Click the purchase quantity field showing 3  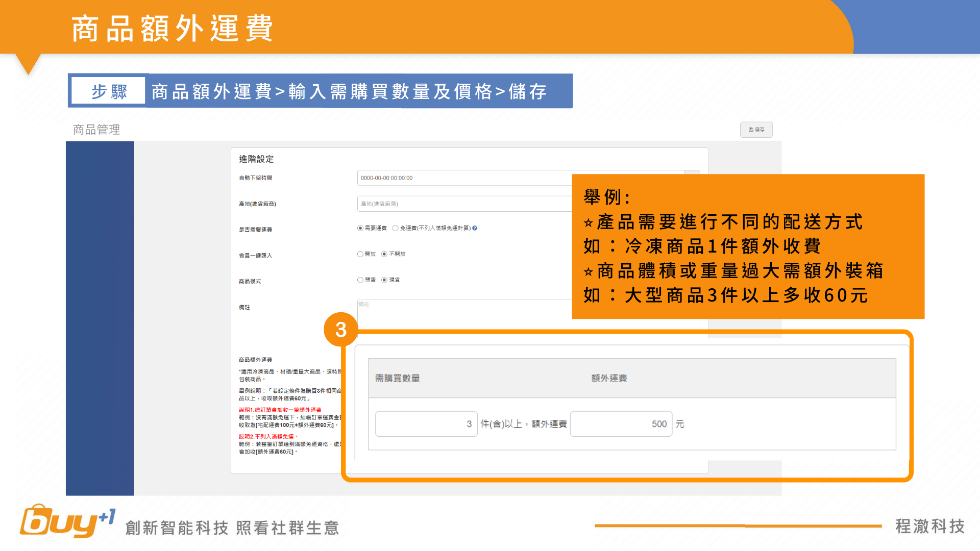(x=426, y=424)
